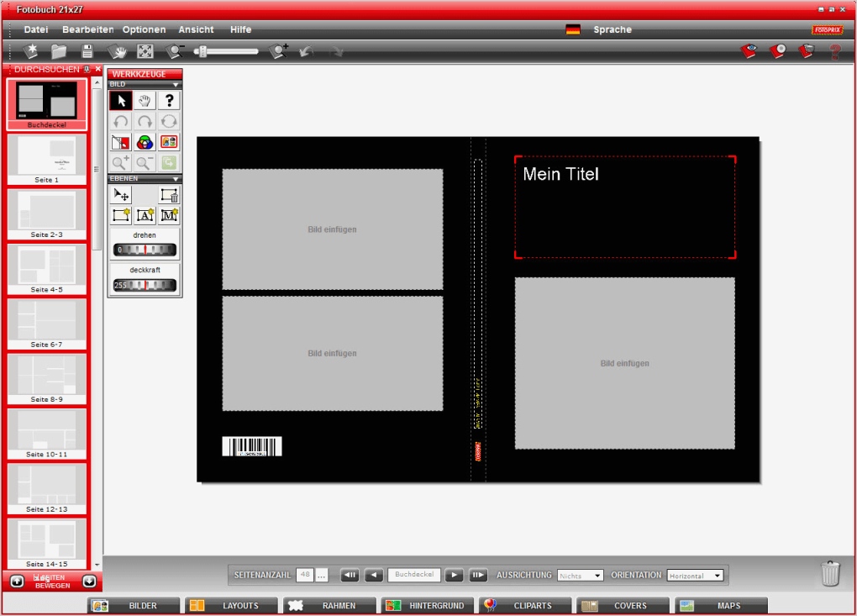Viewport: 857px width, 616px height.
Task: Open the image effects picture tool
Action: [x=169, y=142]
